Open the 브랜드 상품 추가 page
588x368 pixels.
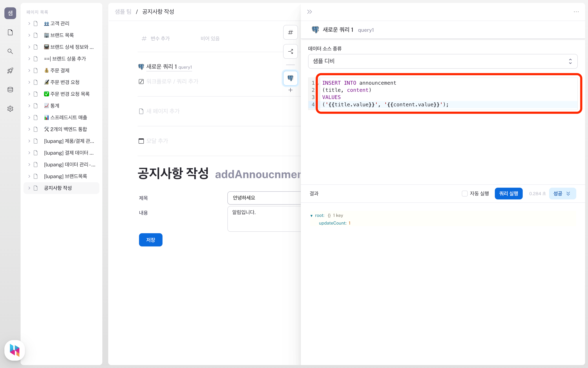tap(61, 59)
